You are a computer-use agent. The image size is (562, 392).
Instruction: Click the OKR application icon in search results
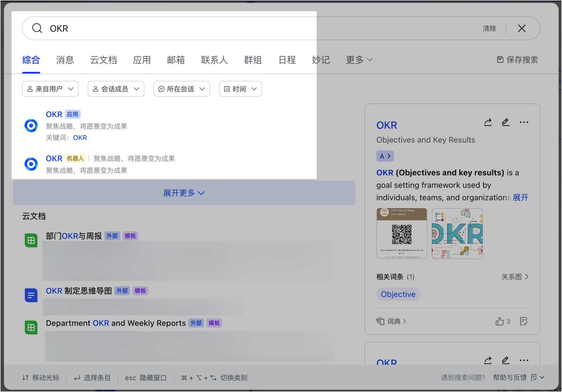coord(31,125)
